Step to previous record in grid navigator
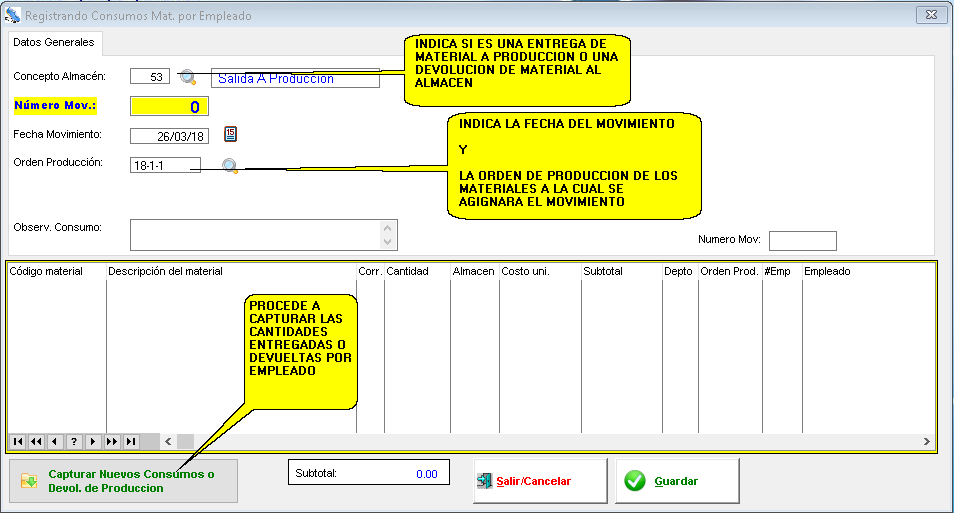Screen dimensions: 954x513 coord(54,441)
